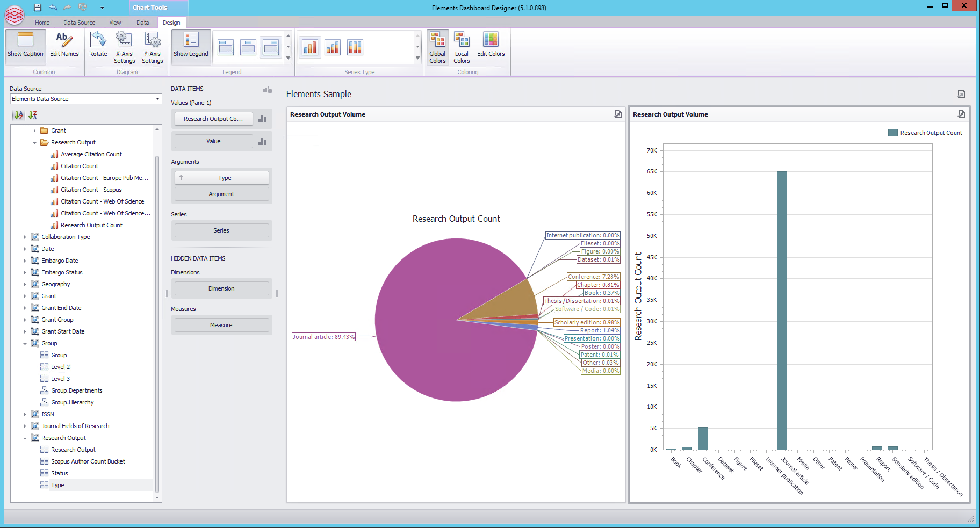The image size is (980, 528).
Task: Toggle the Show Legend button
Action: [x=191, y=44]
